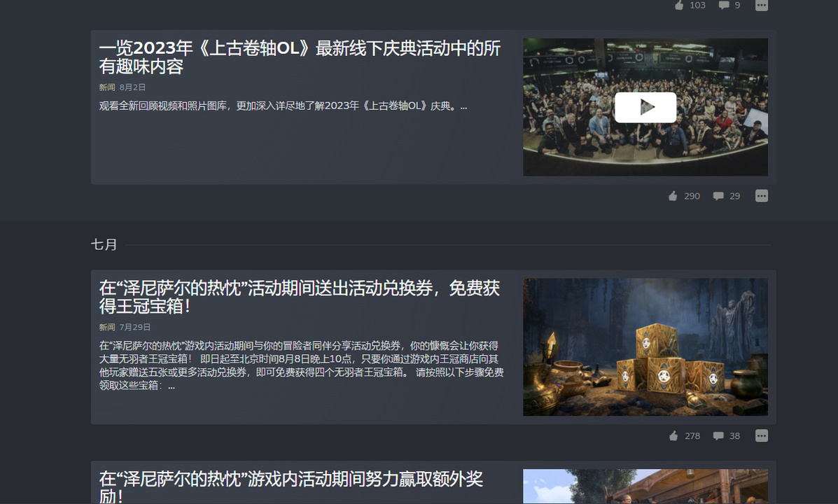Open the 29 comments on the celebration post
This screenshot has width=838, height=504.
[727, 196]
